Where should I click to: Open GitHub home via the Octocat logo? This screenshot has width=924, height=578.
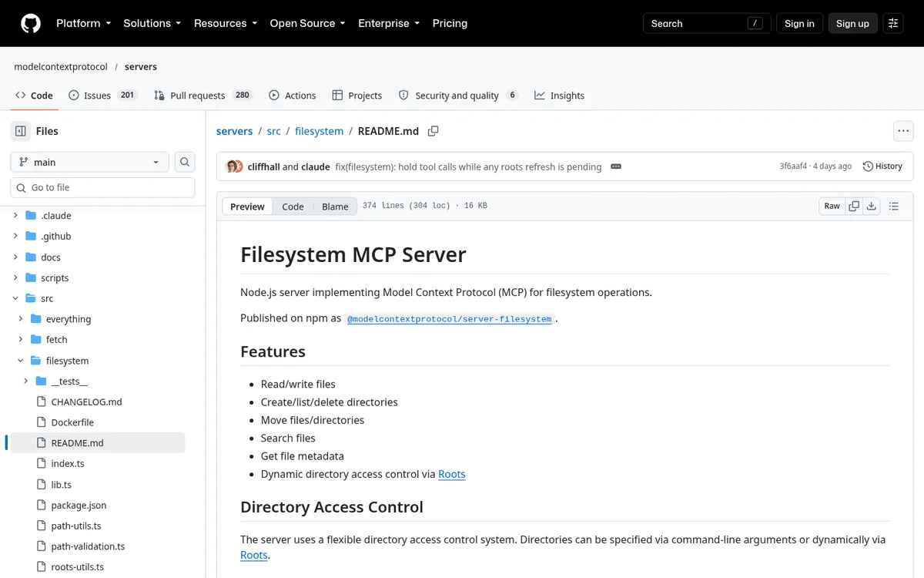click(30, 23)
